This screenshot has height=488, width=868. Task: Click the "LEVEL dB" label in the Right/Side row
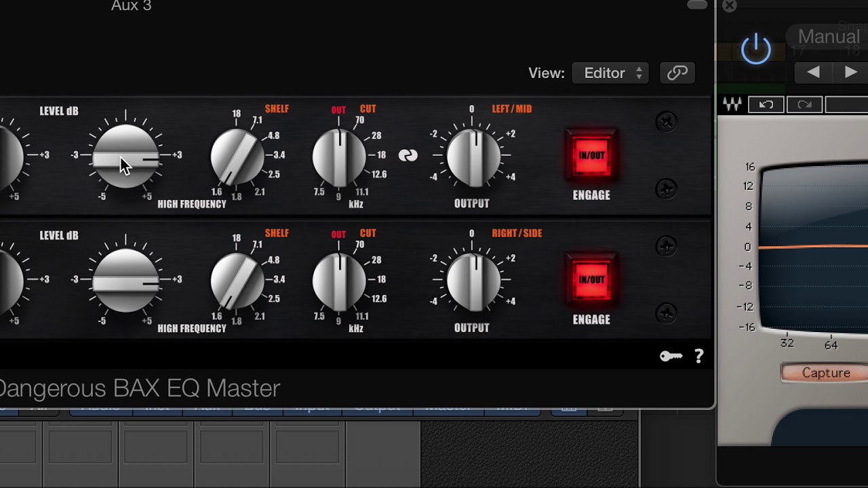(59, 236)
